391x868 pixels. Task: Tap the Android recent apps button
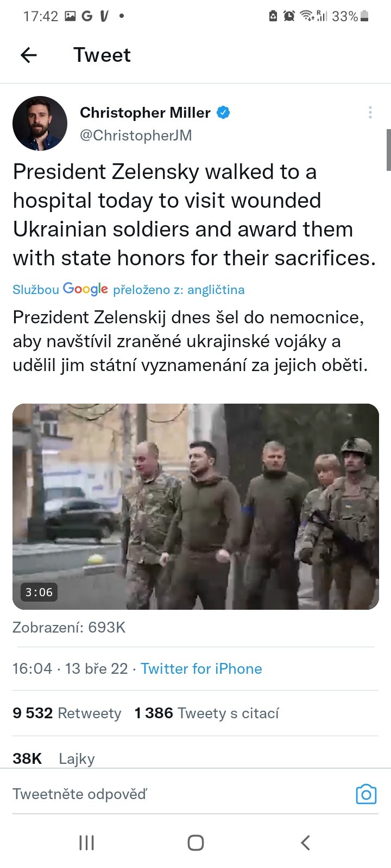click(x=86, y=843)
